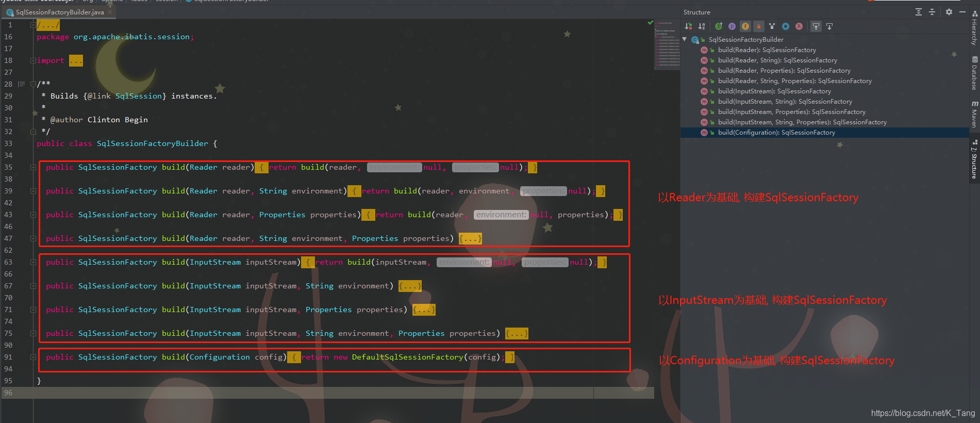
Task: Expand folded import block on line 18
Action: (33, 60)
